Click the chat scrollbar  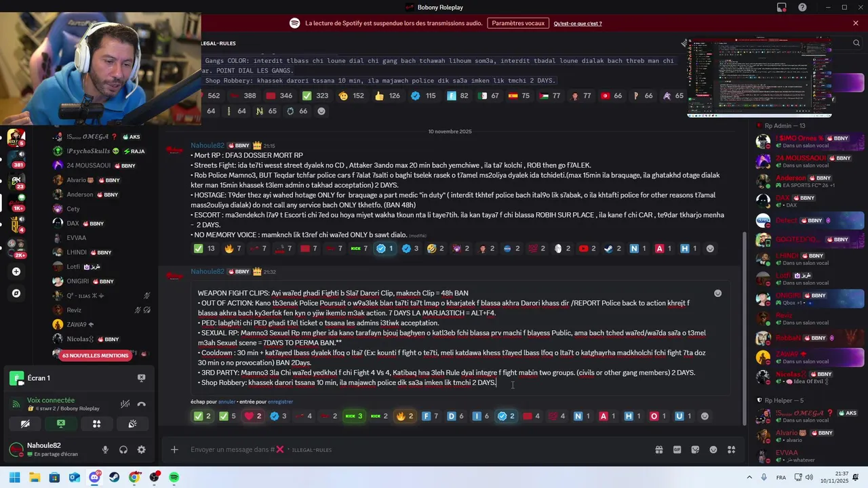coord(745,329)
